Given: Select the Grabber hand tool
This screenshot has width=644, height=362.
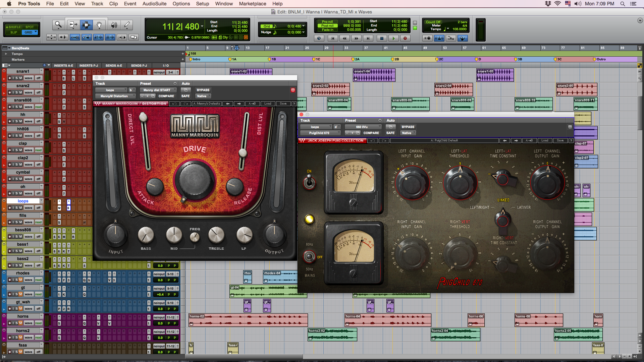Looking at the screenshot, I should [99, 24].
